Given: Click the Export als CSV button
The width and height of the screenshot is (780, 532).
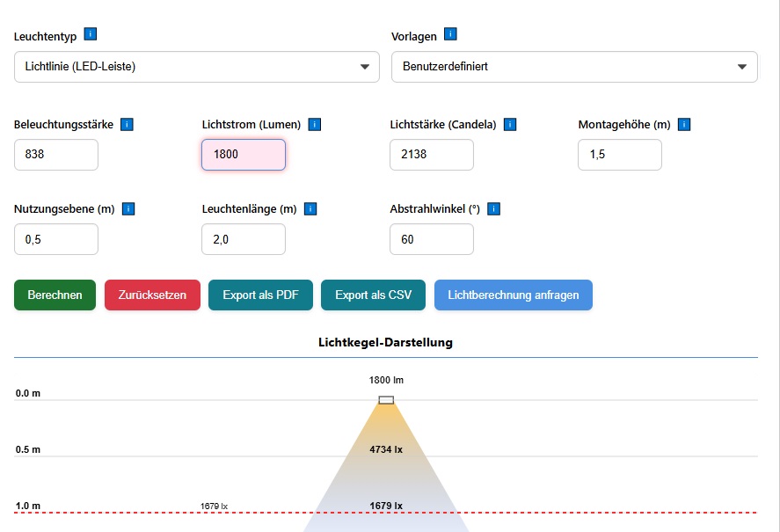Looking at the screenshot, I should tap(373, 295).
